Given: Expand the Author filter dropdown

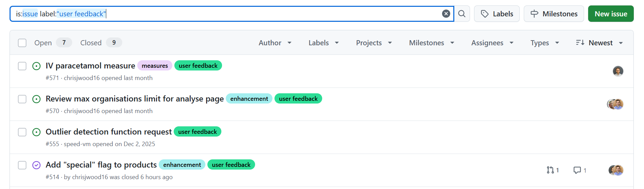Looking at the screenshot, I should 275,43.
